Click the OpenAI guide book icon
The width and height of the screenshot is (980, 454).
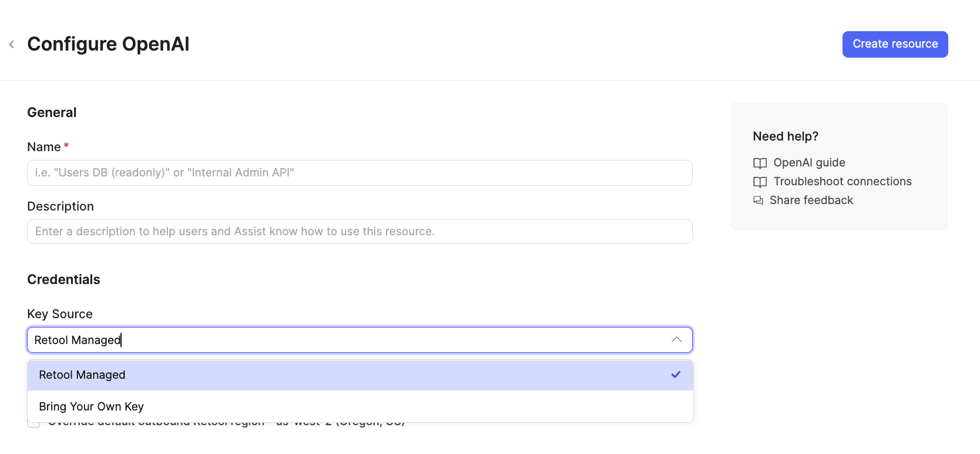pyautogui.click(x=760, y=163)
